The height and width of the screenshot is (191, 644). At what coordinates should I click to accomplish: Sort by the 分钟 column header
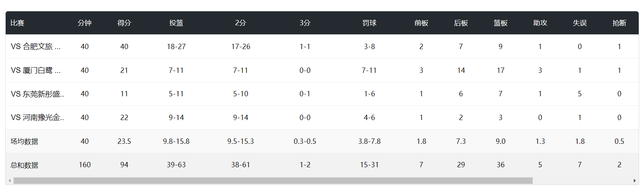(85, 23)
